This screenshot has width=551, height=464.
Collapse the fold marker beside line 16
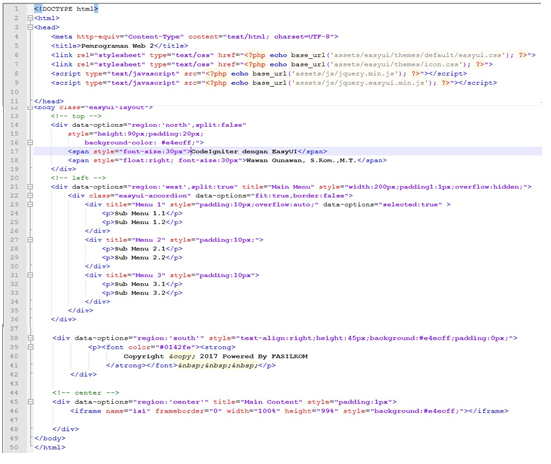coord(30,142)
